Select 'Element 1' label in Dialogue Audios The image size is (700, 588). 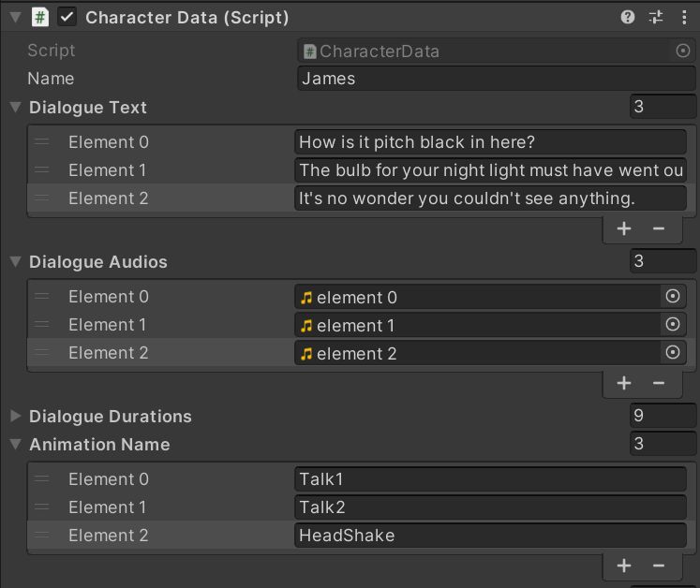pos(107,324)
